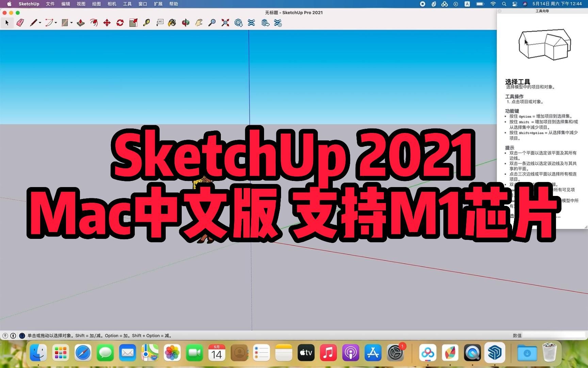
Task: Click the 功能键 section heading
Action: [x=512, y=111]
